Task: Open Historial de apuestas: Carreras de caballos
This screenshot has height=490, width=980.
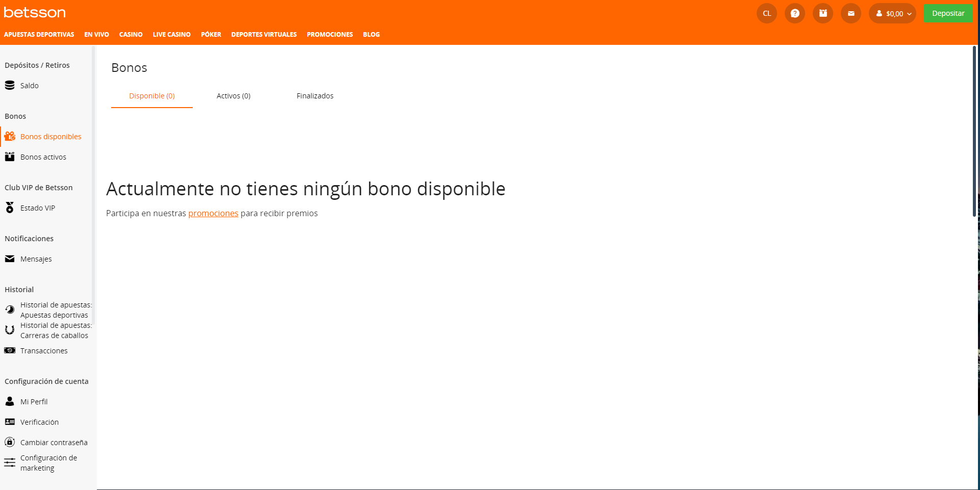Action: click(x=56, y=330)
